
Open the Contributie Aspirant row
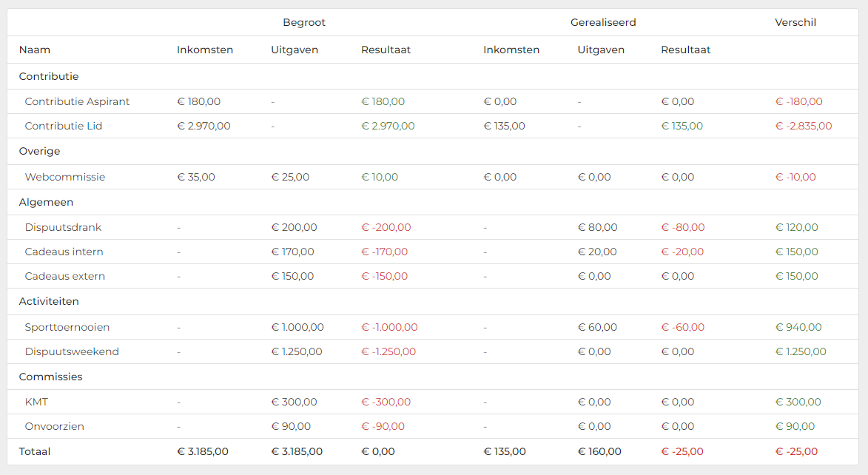tap(77, 101)
